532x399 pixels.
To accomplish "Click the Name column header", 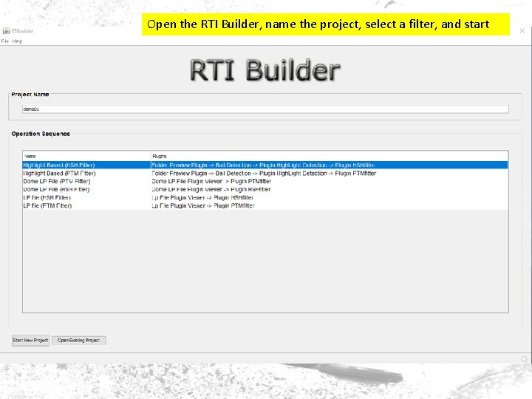I will click(x=86, y=156).
